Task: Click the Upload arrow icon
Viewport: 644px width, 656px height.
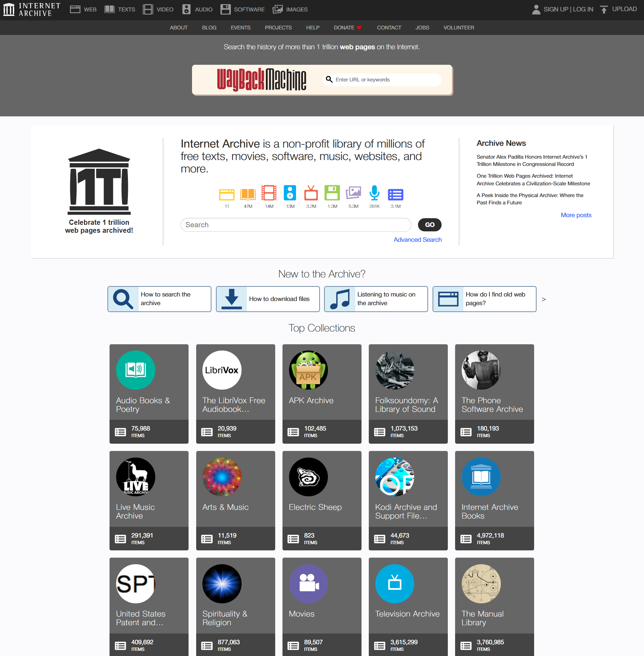Action: tap(604, 9)
